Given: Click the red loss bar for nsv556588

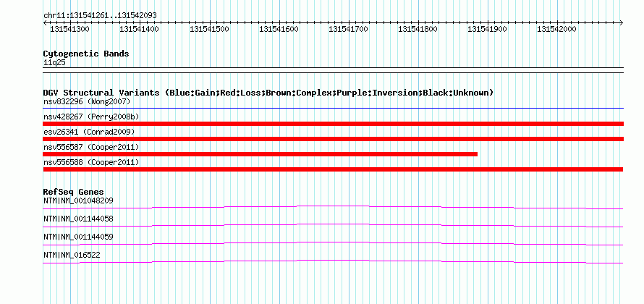Looking at the screenshot, I should coord(333,169).
